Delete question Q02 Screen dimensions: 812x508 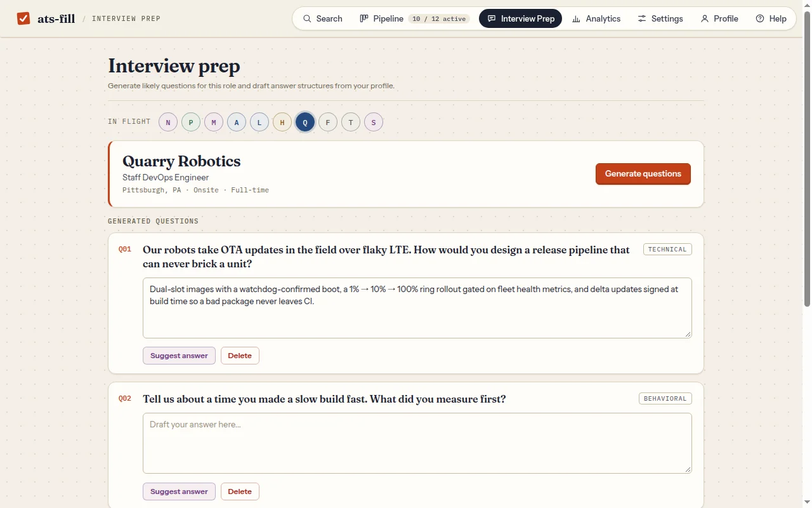[x=240, y=491]
